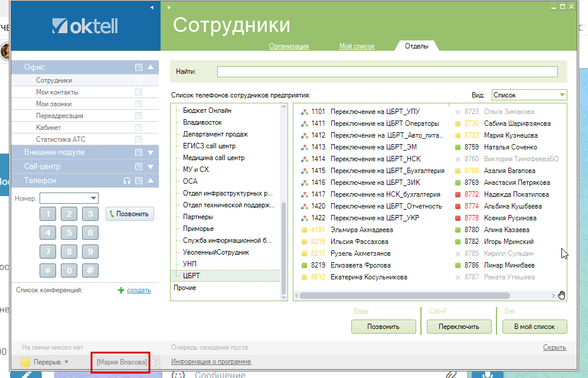The image size is (588, 378).
Task: Click the help icon next to Переадресация
Action: click(139, 116)
